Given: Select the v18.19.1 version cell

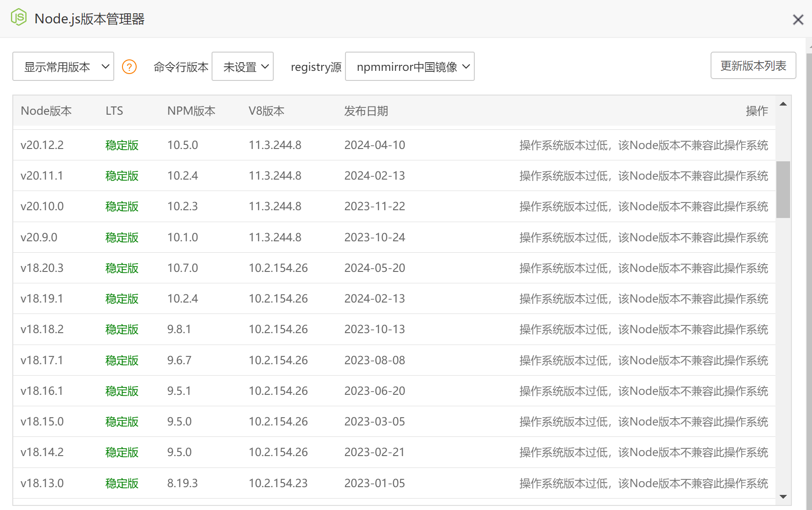Looking at the screenshot, I should pos(42,299).
